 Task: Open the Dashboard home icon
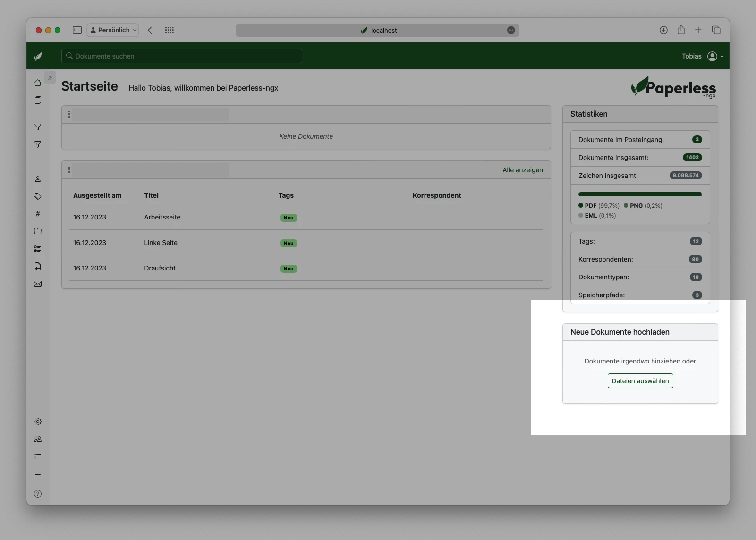(x=38, y=83)
